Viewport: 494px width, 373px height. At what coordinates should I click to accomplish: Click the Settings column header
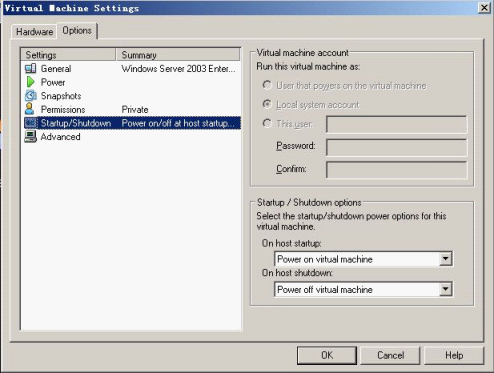pos(68,55)
